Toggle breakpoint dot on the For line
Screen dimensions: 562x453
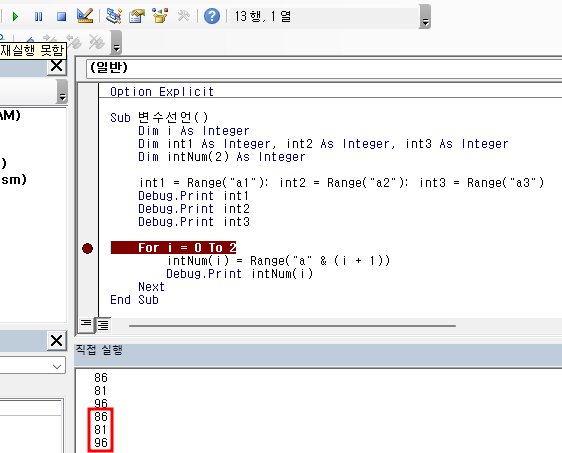coord(87,248)
